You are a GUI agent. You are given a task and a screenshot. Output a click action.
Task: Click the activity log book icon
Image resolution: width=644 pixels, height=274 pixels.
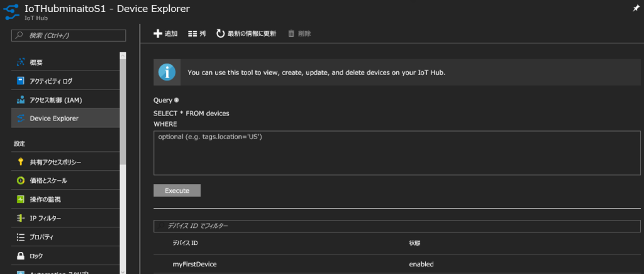(21, 81)
